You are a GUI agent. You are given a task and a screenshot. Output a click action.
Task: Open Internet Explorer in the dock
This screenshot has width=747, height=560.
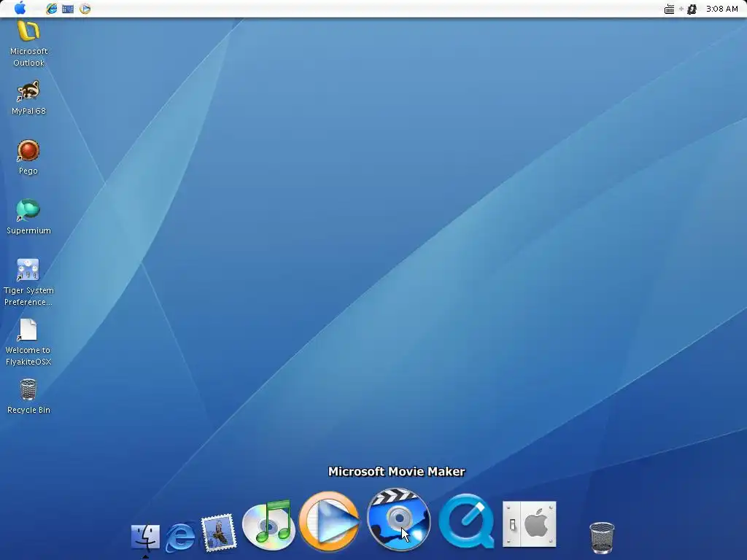[x=180, y=537]
